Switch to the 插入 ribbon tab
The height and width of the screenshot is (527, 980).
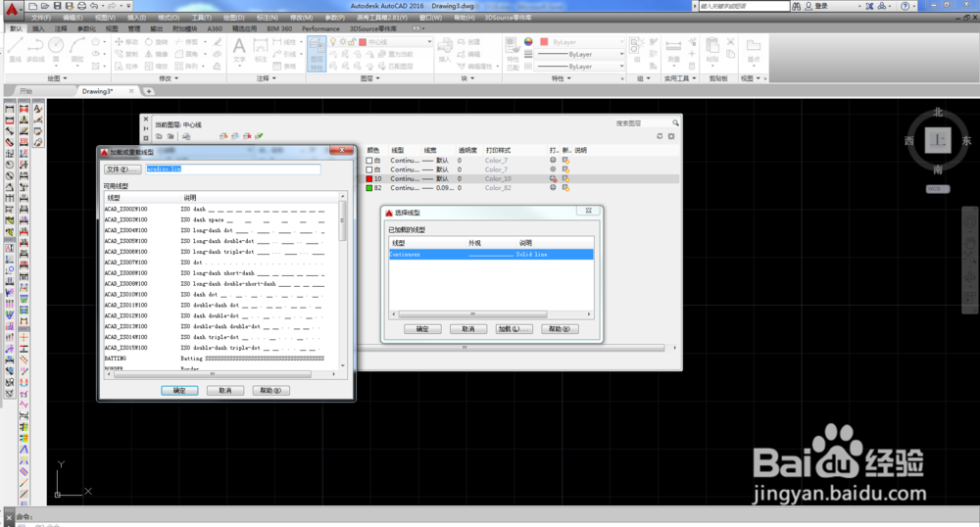pyautogui.click(x=39, y=28)
